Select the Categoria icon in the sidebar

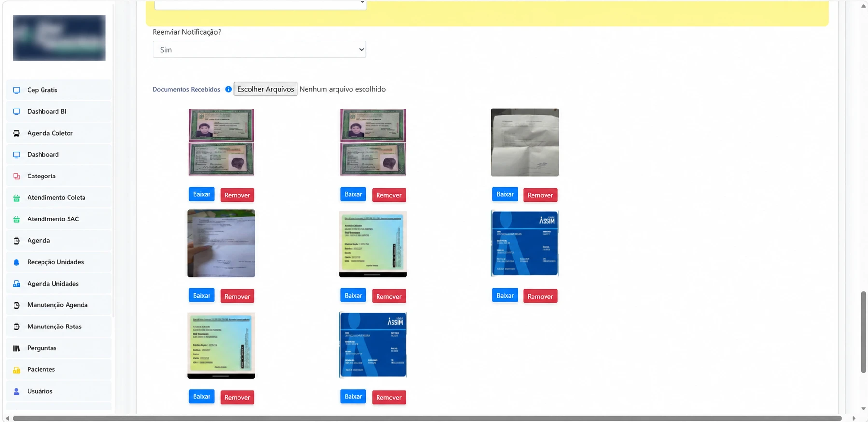click(x=16, y=176)
